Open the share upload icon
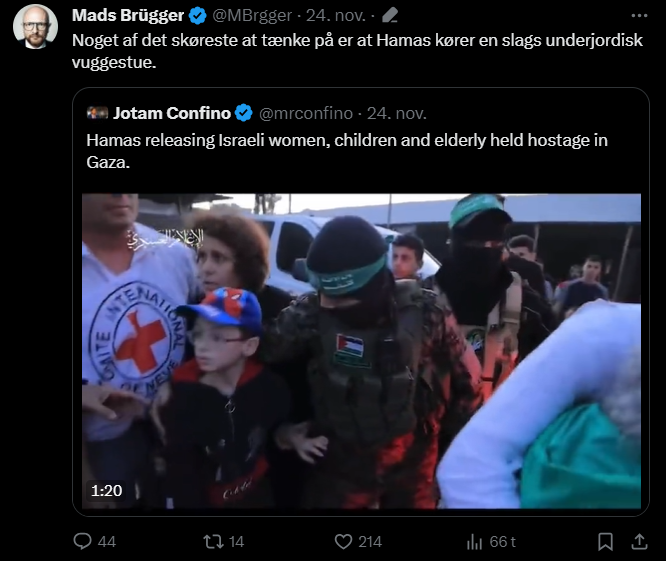This screenshot has width=666, height=561. click(x=639, y=541)
